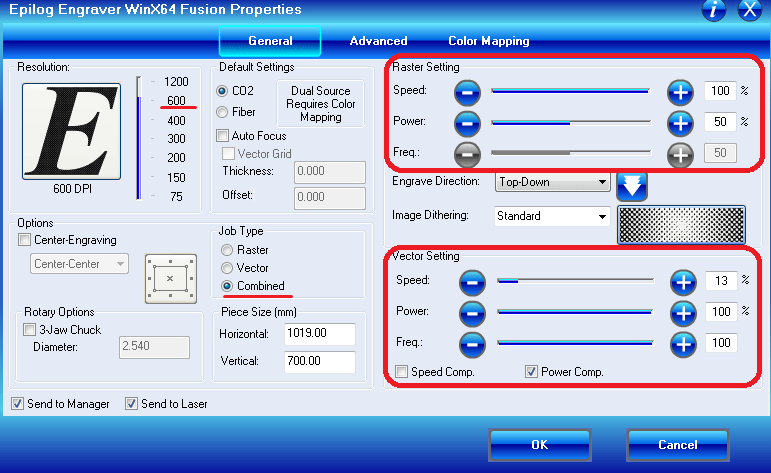Click the disabled Raster Freq minus button
The width and height of the screenshot is (771, 473).
click(x=467, y=154)
